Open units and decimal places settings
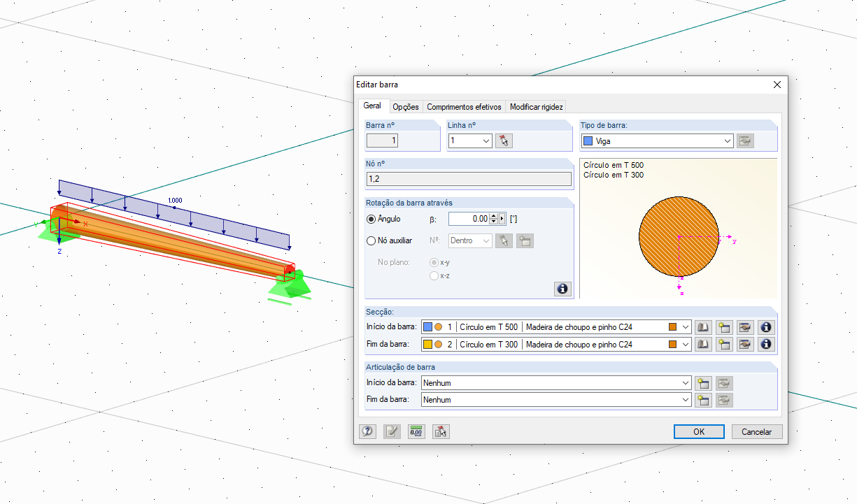857x504 pixels. tap(416, 431)
